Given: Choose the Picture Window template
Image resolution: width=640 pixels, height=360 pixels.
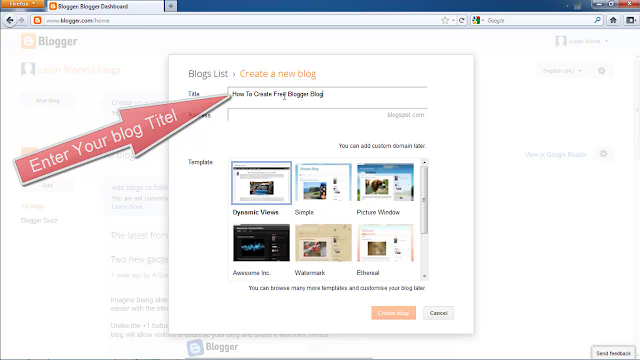Looking at the screenshot, I should coord(385,182).
